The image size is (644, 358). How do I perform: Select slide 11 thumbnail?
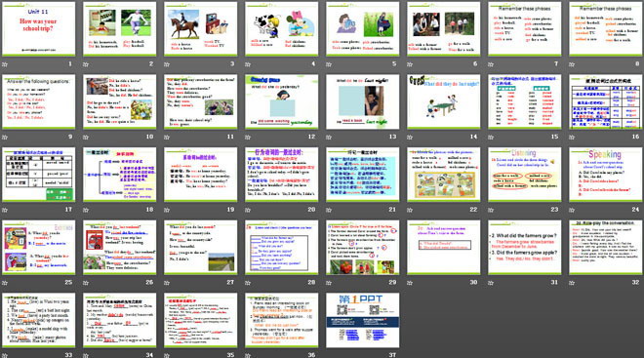200,101
